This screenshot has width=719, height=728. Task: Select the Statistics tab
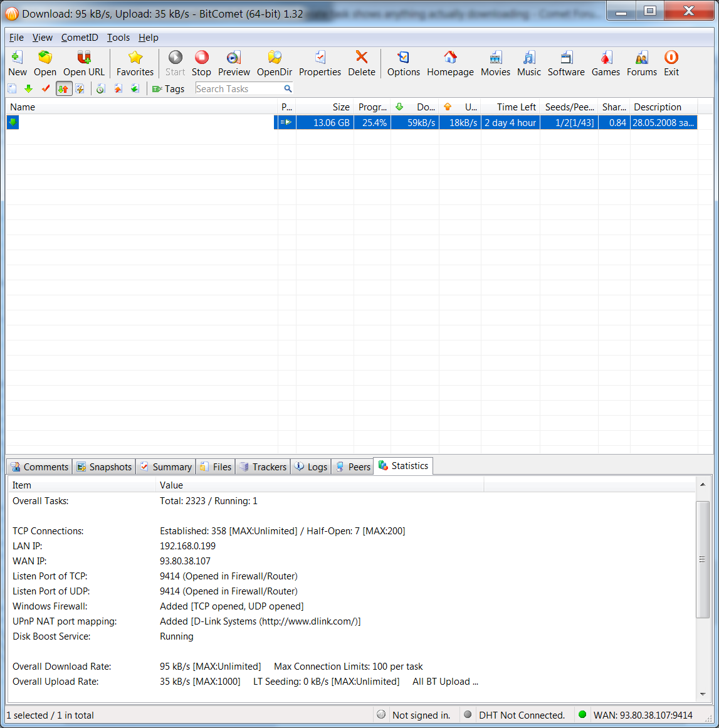[403, 466]
